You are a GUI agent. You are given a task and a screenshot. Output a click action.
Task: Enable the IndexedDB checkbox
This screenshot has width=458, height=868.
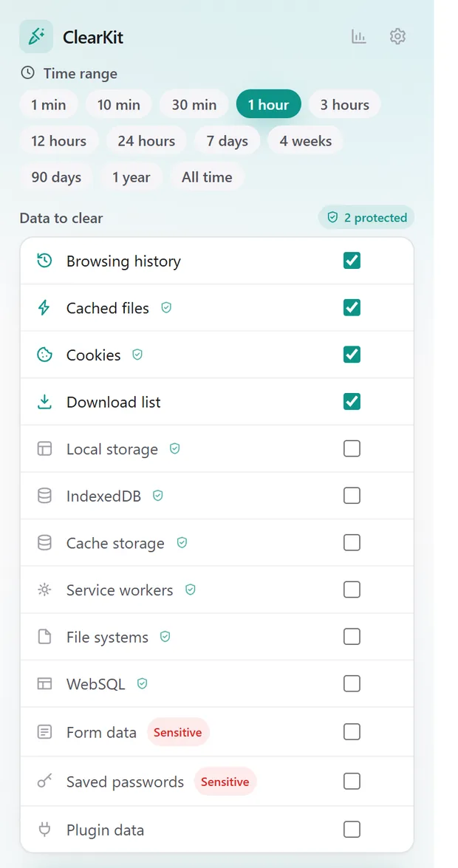352,496
